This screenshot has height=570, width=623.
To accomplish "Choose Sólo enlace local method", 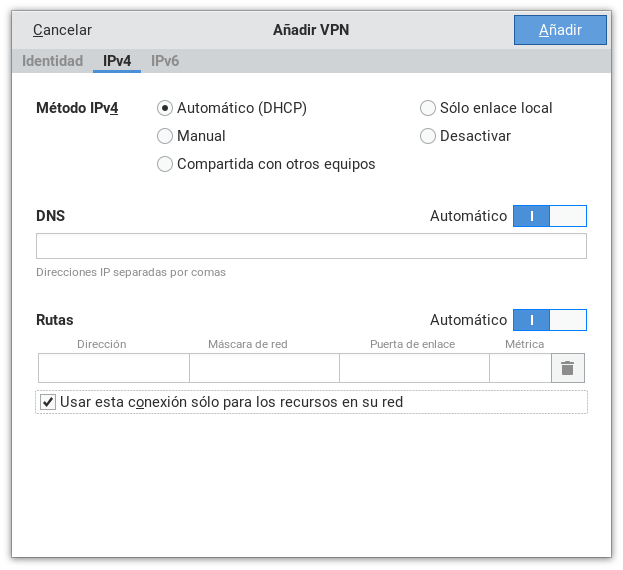I will coord(429,108).
